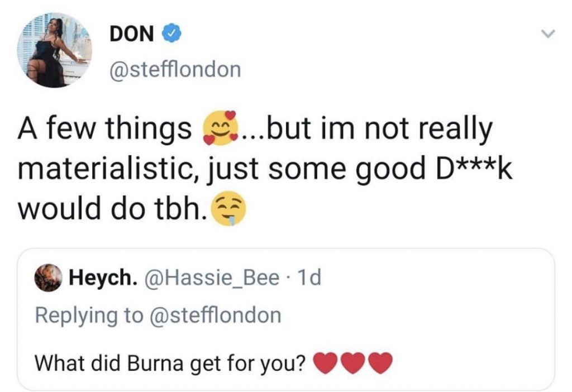This screenshot has height=392, width=572.
Task: Click the middle red heart emoji
Action: coord(352,365)
